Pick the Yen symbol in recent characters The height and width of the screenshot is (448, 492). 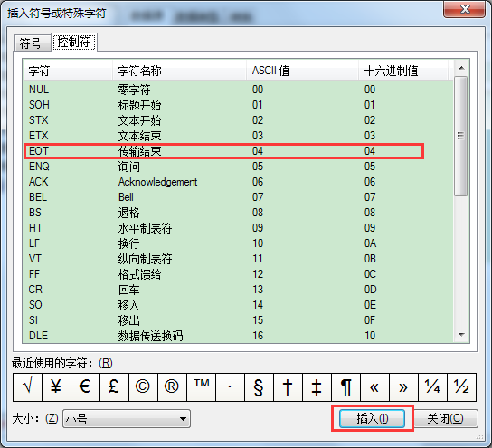tap(56, 387)
